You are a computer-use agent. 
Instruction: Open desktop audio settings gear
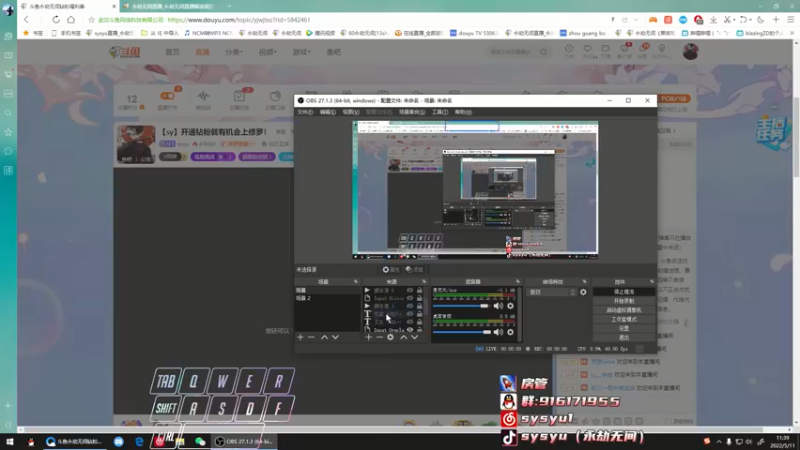click(510, 332)
